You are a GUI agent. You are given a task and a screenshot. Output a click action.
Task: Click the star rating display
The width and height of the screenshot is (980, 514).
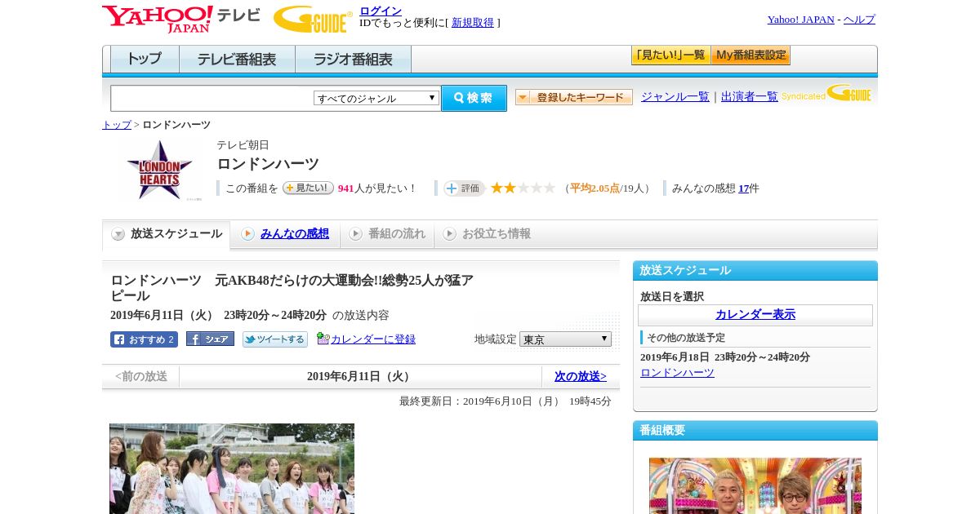[523, 188]
